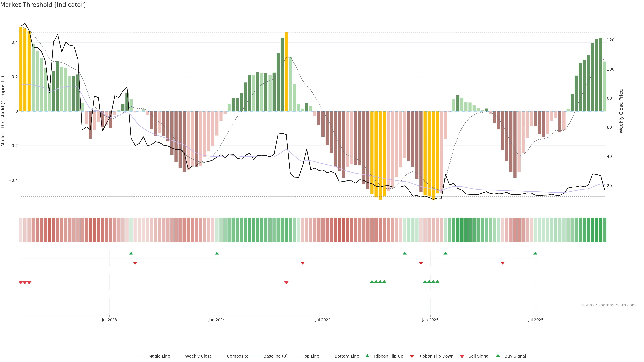Click the Buy Signal legend icon
Screen dimensions: 644x362
(x=498, y=356)
